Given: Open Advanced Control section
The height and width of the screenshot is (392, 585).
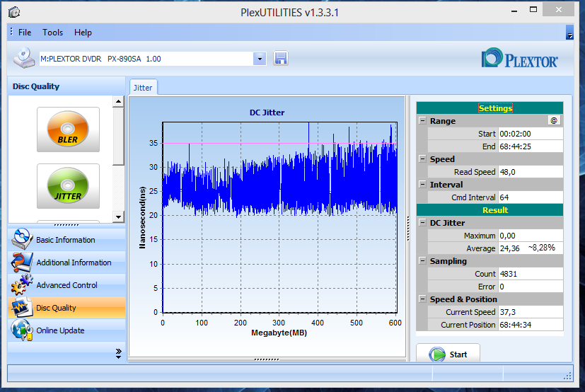Looking at the screenshot, I should tap(66, 285).
